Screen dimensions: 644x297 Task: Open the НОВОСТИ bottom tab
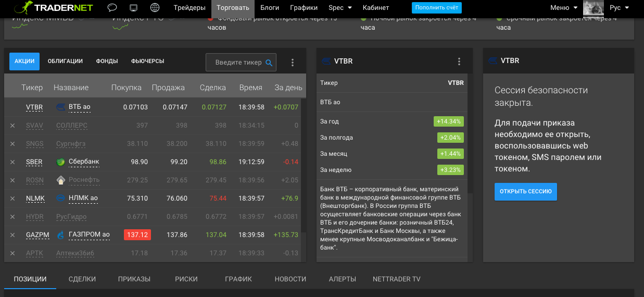click(291, 279)
